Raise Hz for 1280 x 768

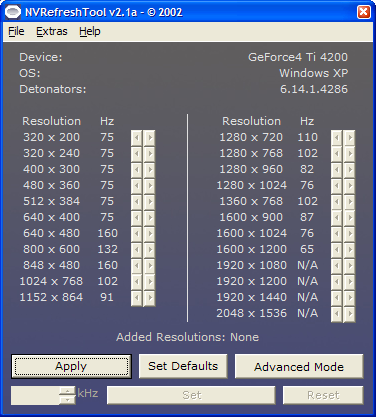350,154
